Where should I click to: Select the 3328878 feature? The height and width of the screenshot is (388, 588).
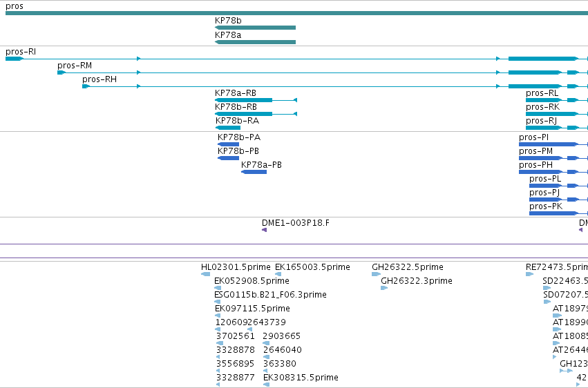[218, 357]
